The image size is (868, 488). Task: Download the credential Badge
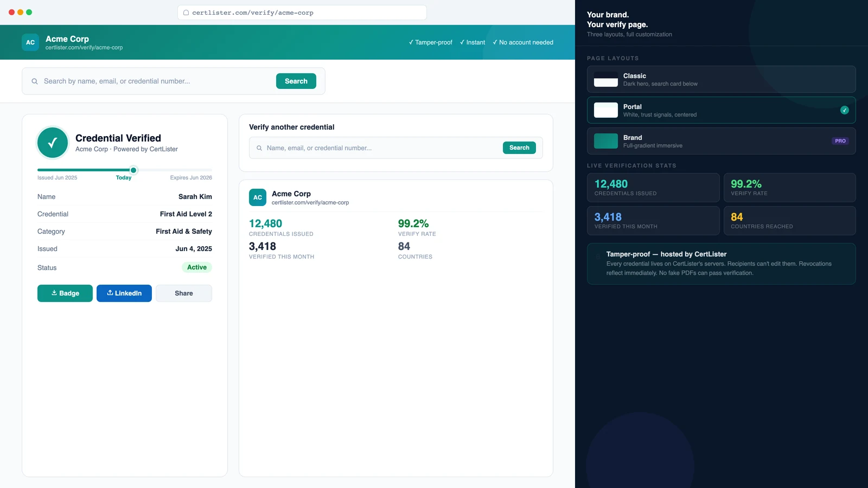(x=65, y=293)
